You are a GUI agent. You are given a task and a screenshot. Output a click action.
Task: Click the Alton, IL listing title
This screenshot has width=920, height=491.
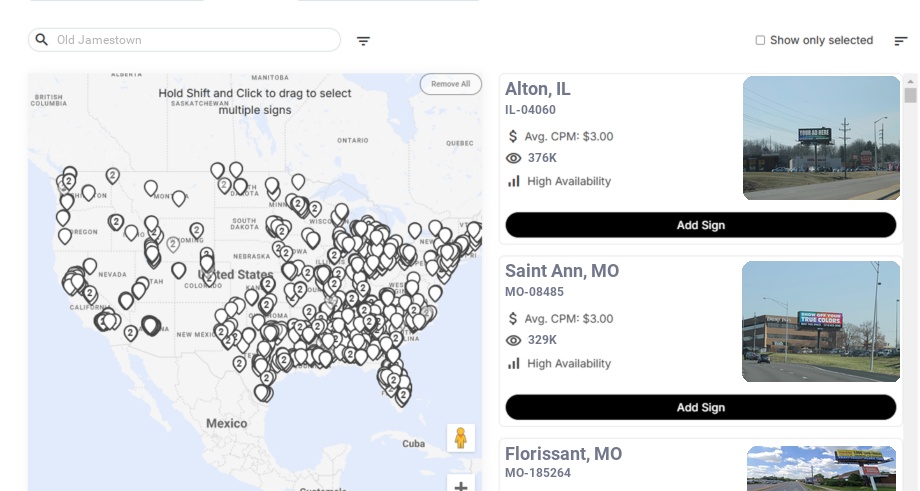point(538,89)
